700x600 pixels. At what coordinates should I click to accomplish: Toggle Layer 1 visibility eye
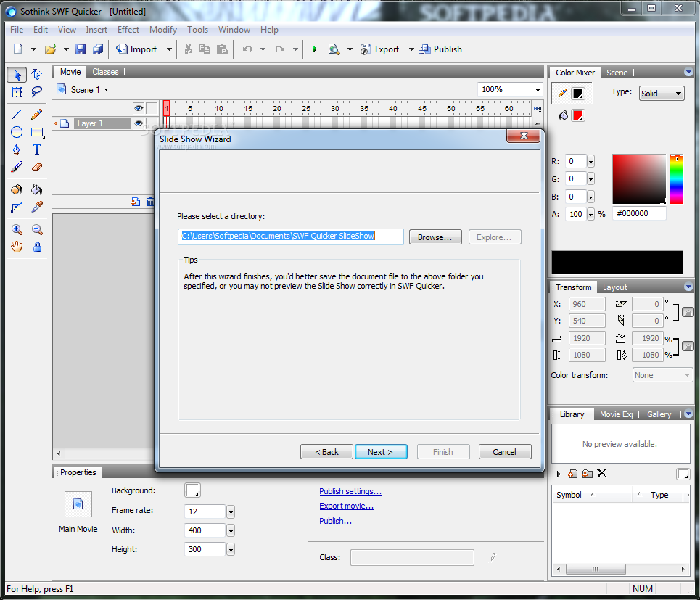pyautogui.click(x=139, y=123)
